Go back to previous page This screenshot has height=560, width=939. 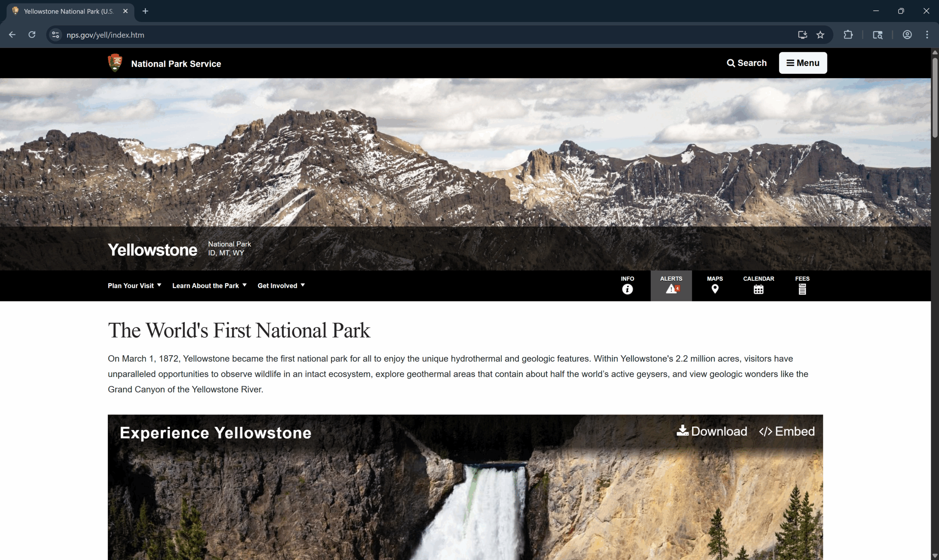(12, 35)
